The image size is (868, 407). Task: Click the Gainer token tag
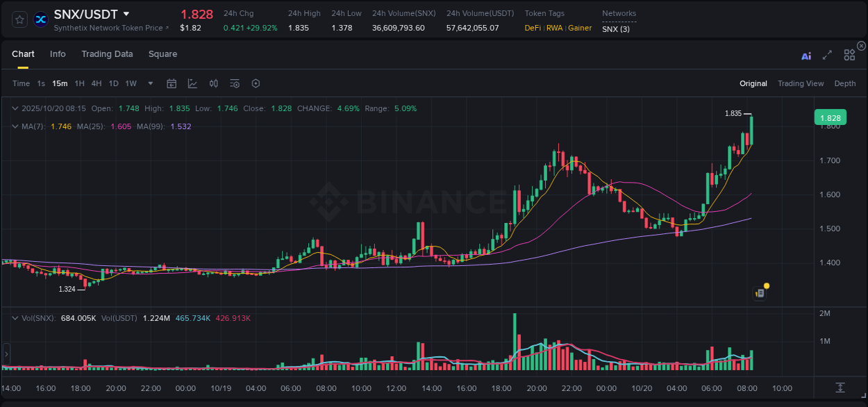(580, 28)
